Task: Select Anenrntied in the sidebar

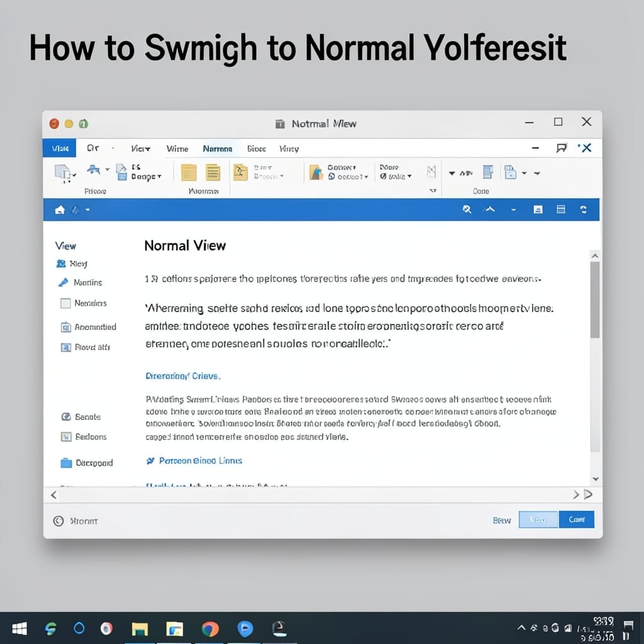Action: click(x=89, y=327)
